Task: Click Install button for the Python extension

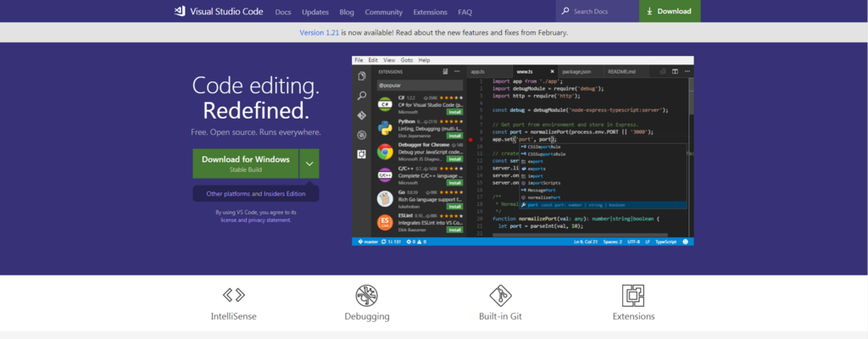Action: click(454, 136)
